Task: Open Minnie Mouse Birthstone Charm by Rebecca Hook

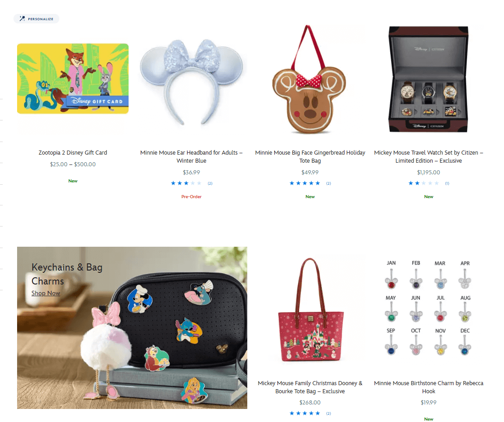Action: coord(428,387)
